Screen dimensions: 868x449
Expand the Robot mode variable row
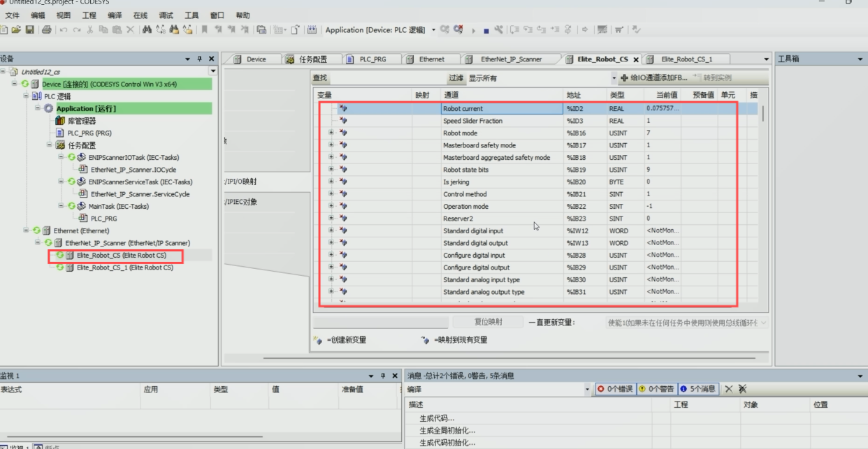[331, 133]
